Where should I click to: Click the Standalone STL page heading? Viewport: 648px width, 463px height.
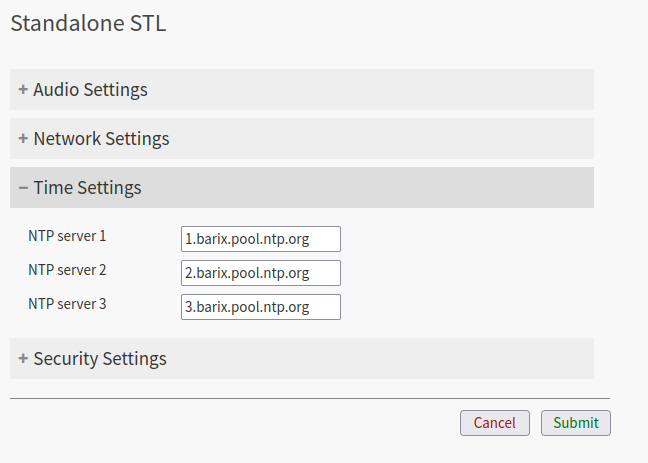point(88,24)
